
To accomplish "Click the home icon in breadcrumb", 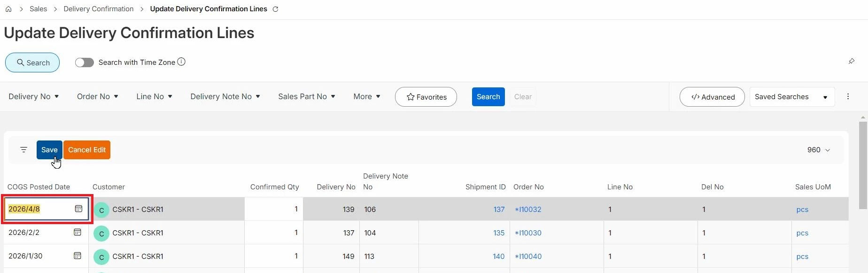I will coord(8,9).
